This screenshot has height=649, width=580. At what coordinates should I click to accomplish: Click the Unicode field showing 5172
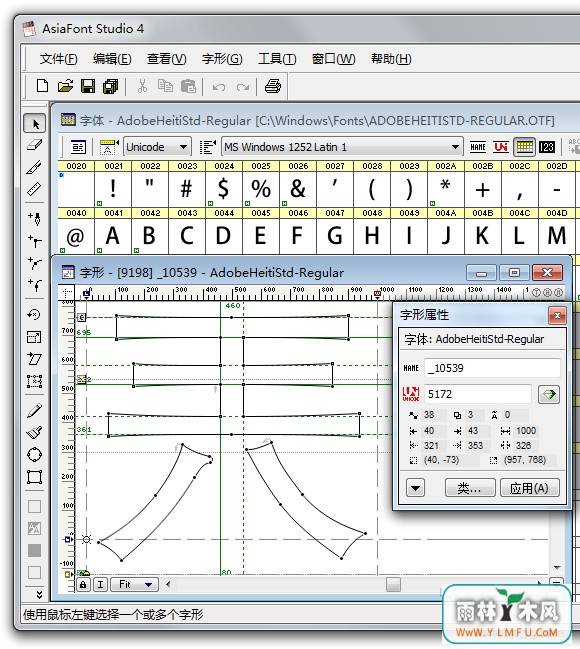pos(478,394)
